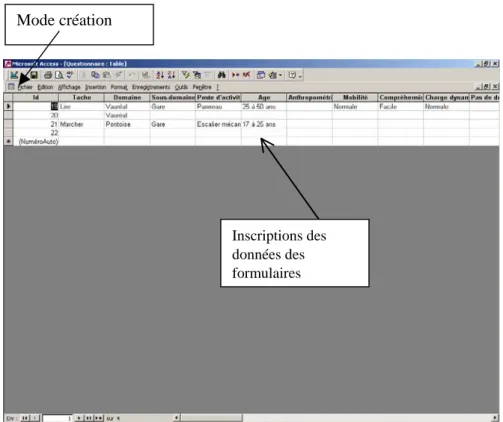
Task: Click the Help question mark toolbar icon
Action: click(292, 75)
